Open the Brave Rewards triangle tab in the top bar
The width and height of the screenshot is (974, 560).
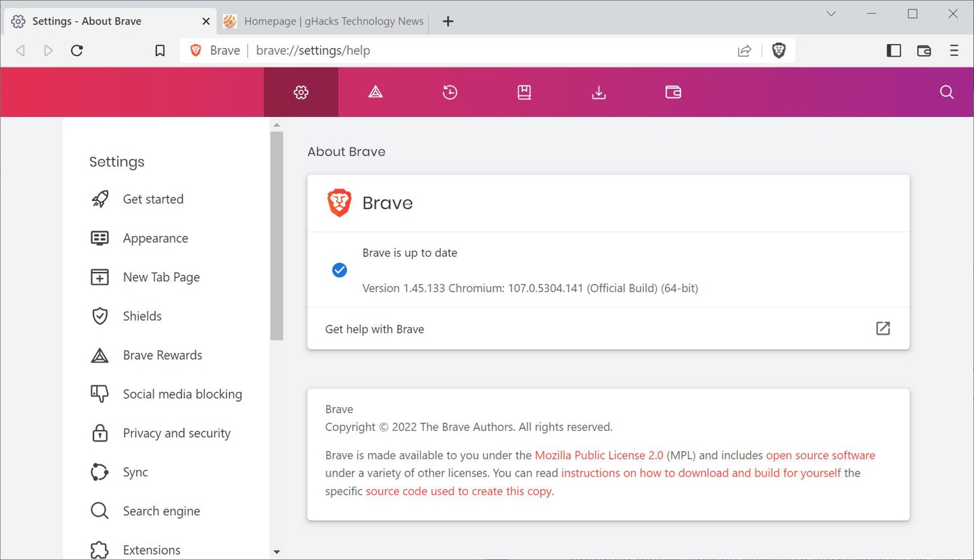point(375,92)
